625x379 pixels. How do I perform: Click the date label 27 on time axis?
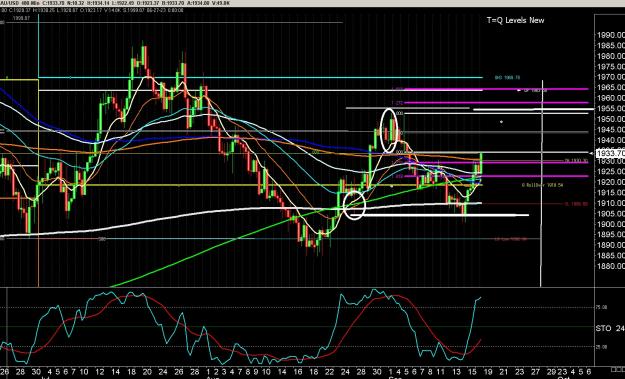(x=536, y=371)
